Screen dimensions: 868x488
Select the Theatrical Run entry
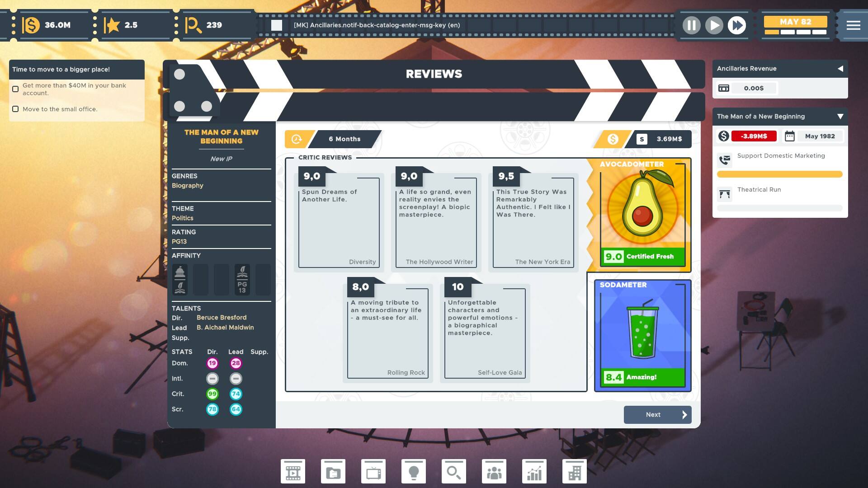pos(759,190)
